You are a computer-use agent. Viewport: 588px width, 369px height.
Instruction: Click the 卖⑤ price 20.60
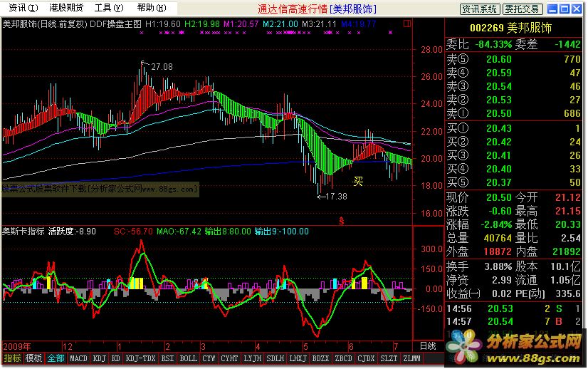coord(499,59)
